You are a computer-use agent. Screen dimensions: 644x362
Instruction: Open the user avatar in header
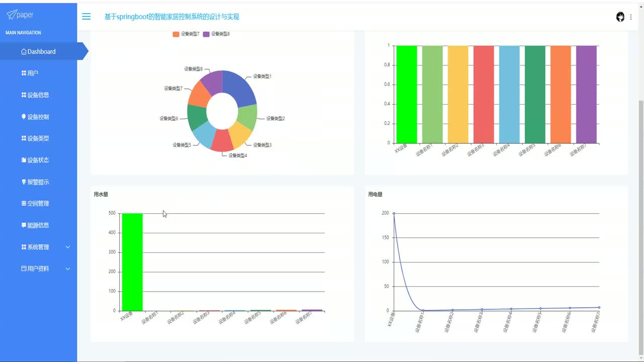[x=620, y=17]
